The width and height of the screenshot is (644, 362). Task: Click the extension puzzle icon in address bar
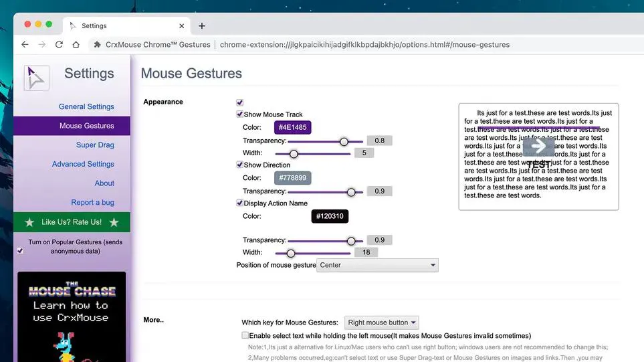click(x=97, y=45)
